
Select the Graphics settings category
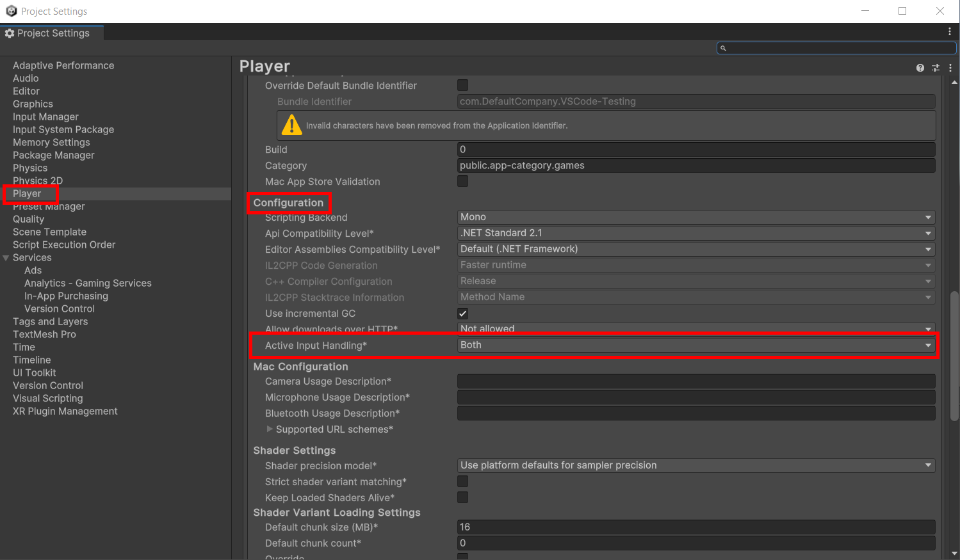click(x=33, y=104)
